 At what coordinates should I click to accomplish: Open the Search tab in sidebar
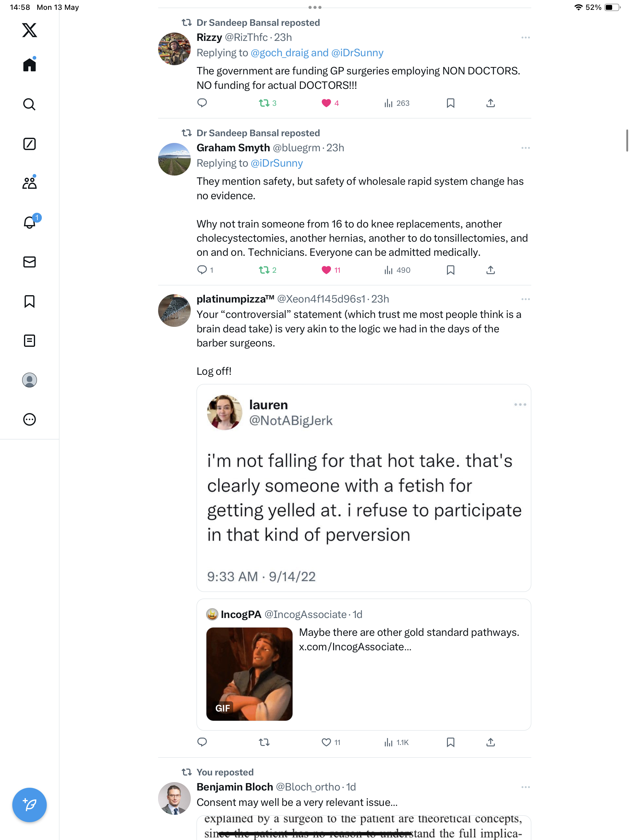29,104
